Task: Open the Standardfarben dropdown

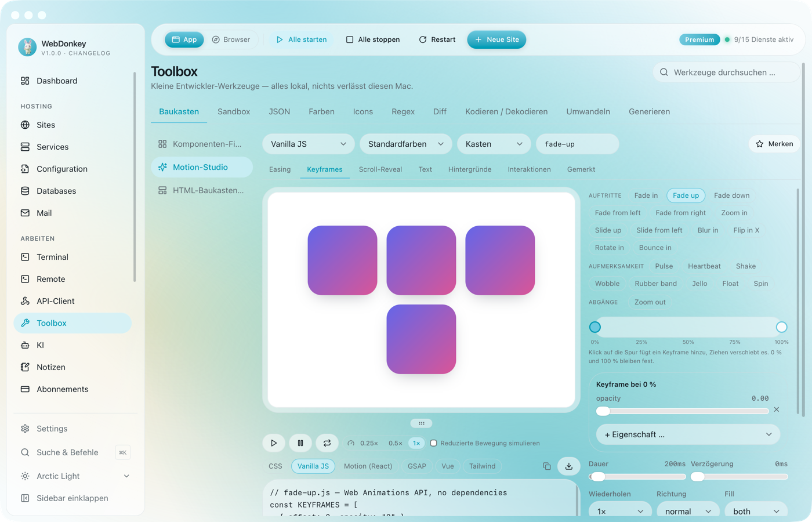Action: [406, 144]
